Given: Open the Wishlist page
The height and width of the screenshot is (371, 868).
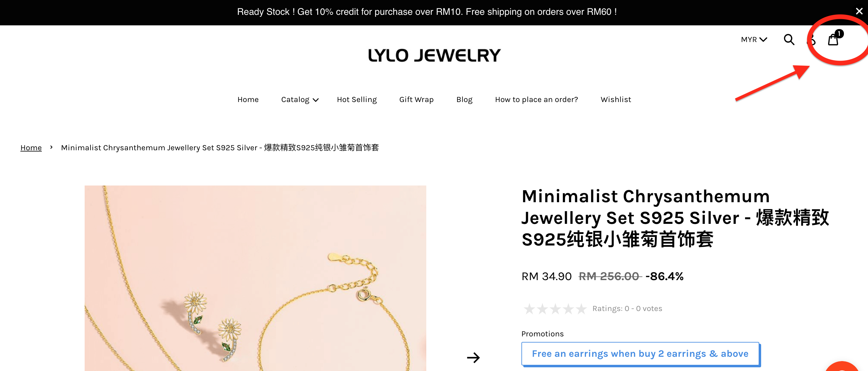Looking at the screenshot, I should [616, 100].
